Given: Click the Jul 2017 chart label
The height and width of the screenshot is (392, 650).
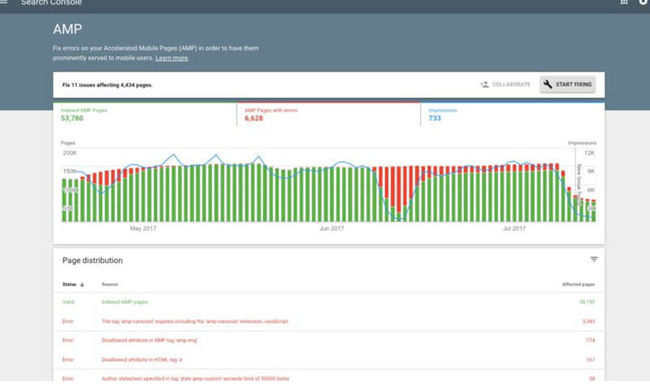Looking at the screenshot, I should [x=514, y=228].
